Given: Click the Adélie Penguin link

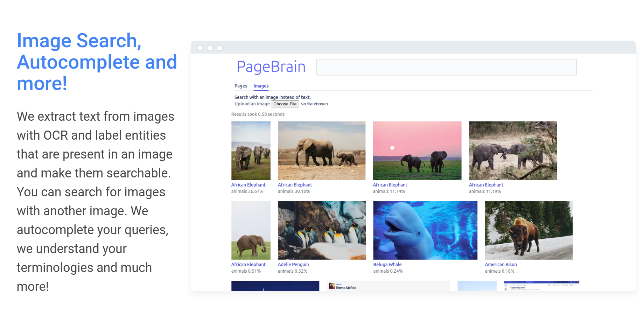Looking at the screenshot, I should pos(293,265).
